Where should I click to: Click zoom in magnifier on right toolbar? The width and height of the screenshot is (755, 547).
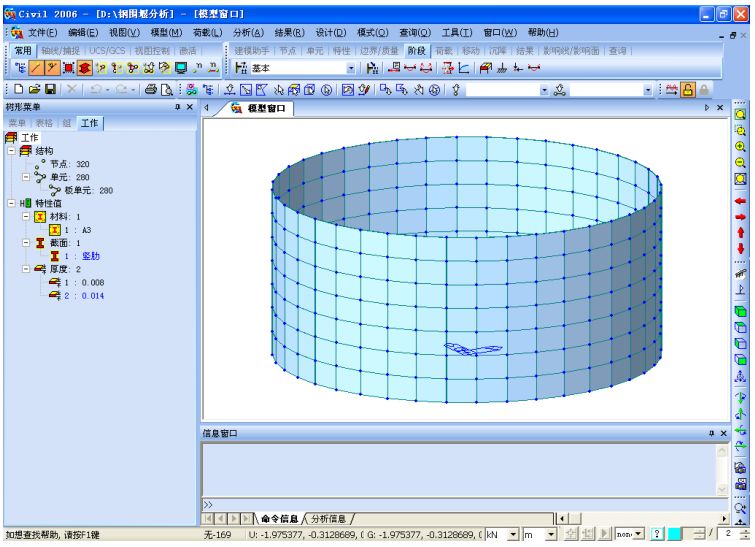740,146
